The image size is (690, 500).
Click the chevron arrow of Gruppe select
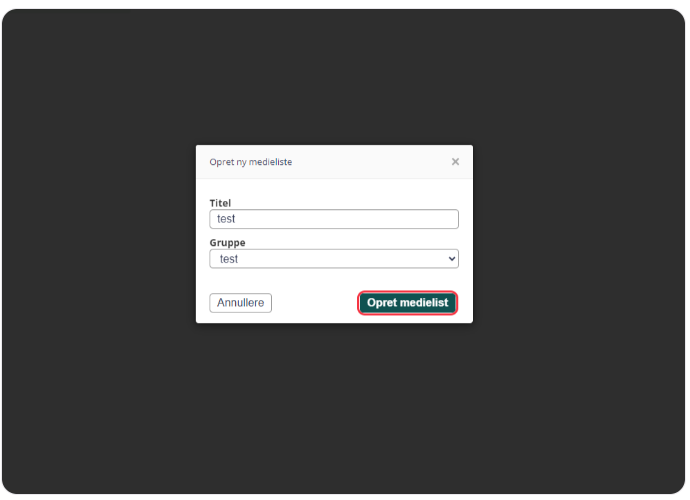coord(451,259)
